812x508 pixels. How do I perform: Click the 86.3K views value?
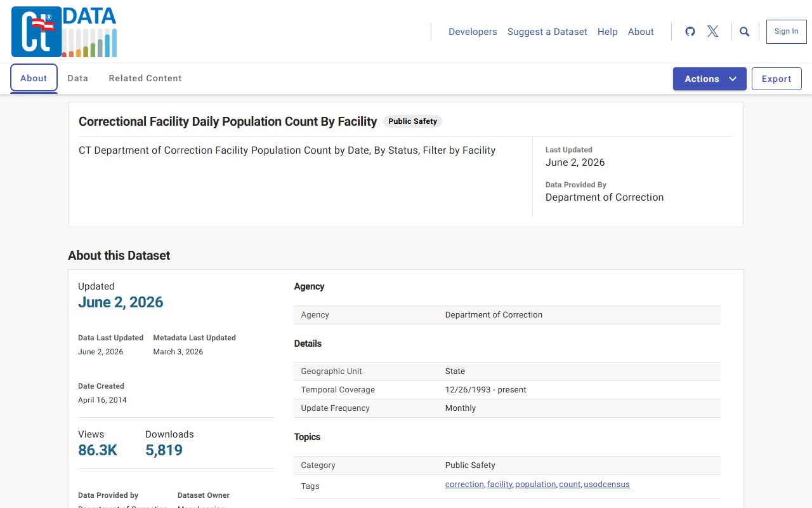[x=98, y=450]
